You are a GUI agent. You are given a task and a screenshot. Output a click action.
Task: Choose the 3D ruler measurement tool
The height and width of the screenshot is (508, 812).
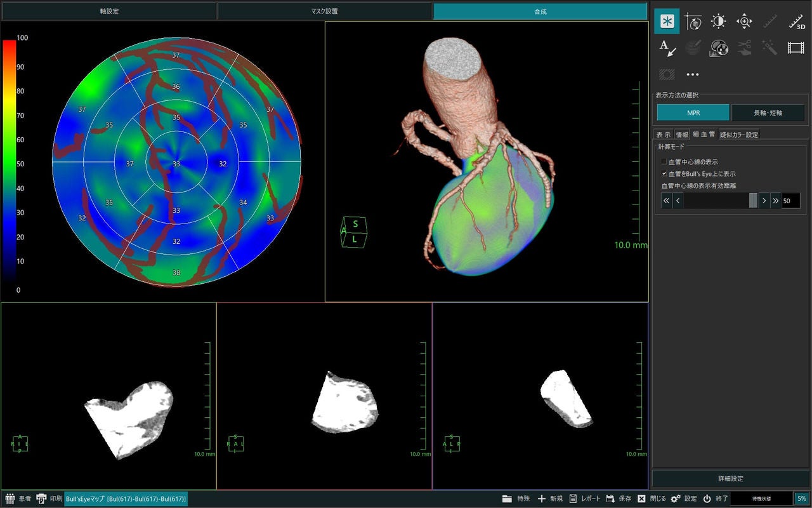[x=796, y=22]
